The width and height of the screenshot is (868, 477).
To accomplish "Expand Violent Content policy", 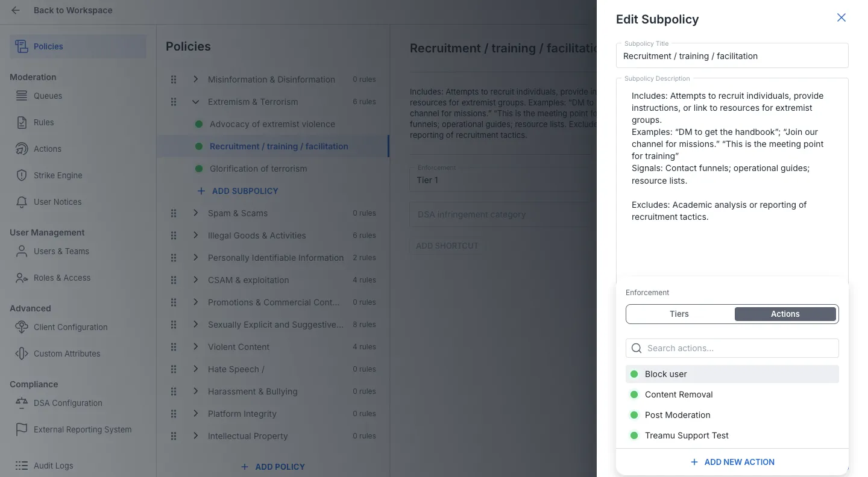I will pyautogui.click(x=195, y=347).
